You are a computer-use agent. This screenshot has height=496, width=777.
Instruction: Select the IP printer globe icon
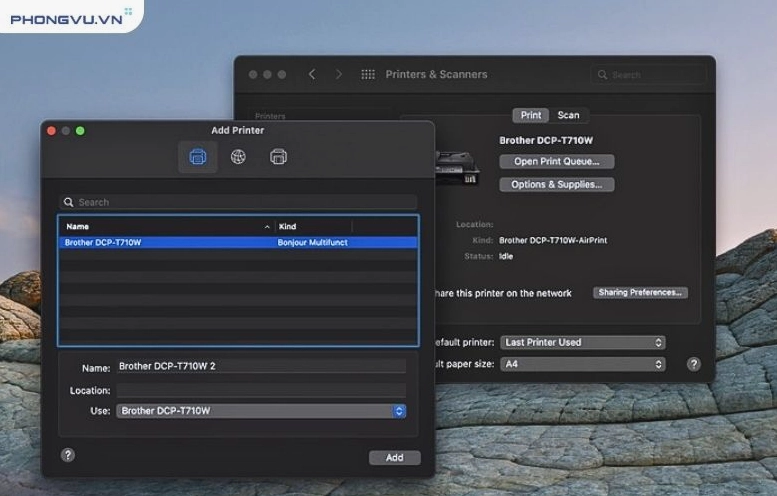pyautogui.click(x=238, y=157)
